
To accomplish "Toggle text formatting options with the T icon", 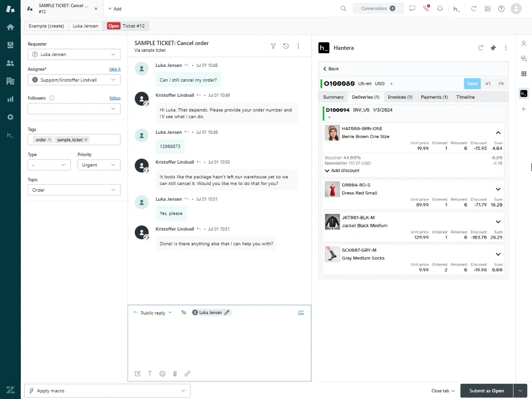I will (x=149, y=373).
